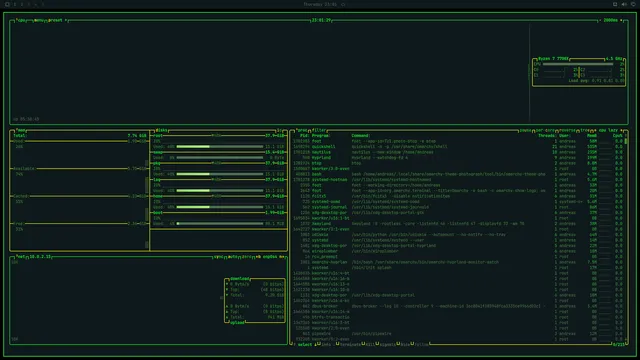640x360 pixels.
Task: Choose terminate in proc footer
Action: point(350,344)
